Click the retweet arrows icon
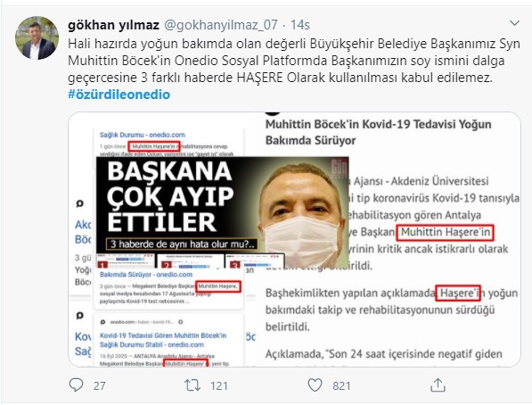Image resolution: width=532 pixels, height=405 pixels. tap(192, 385)
